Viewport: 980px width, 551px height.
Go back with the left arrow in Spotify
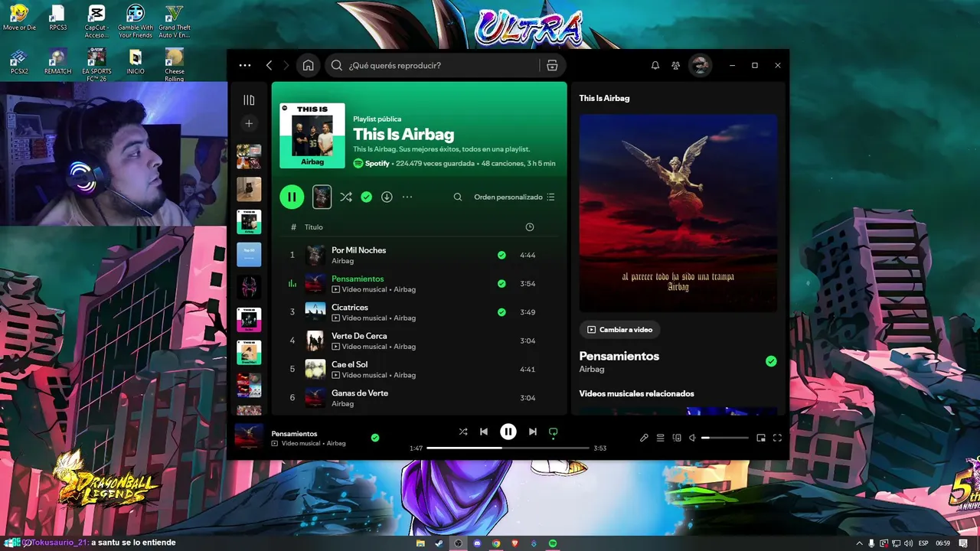(269, 65)
